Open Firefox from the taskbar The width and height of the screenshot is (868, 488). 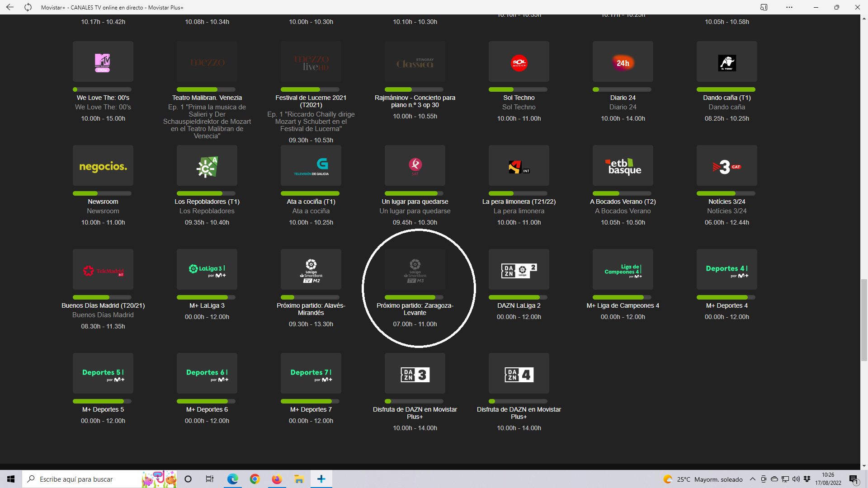click(x=277, y=479)
